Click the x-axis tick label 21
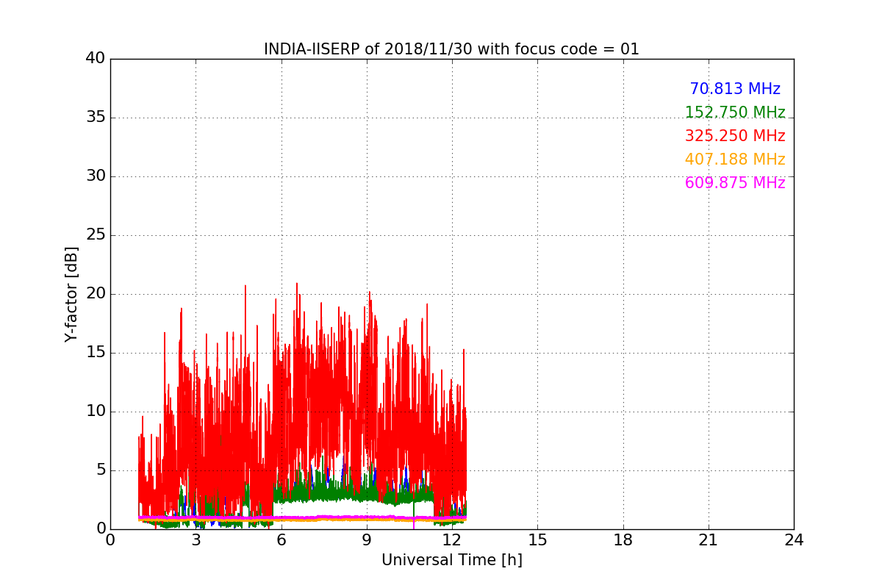Screen dimensions: 882x588 (x=709, y=540)
